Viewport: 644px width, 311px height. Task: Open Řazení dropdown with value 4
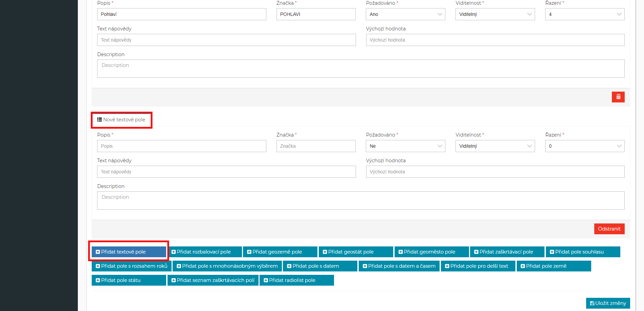585,14
